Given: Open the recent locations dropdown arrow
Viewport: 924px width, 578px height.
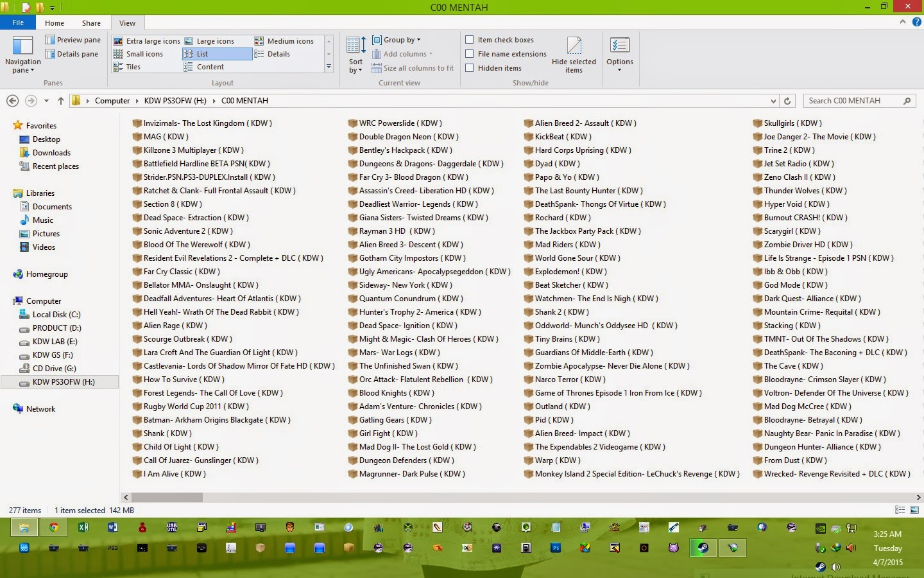Looking at the screenshot, I should click(x=46, y=101).
